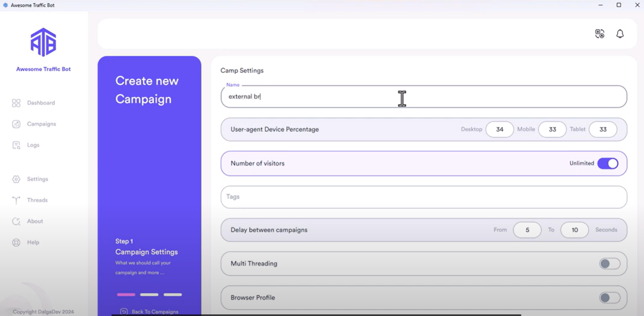
Task: Open the Logs menu entry
Action: pyautogui.click(x=33, y=145)
